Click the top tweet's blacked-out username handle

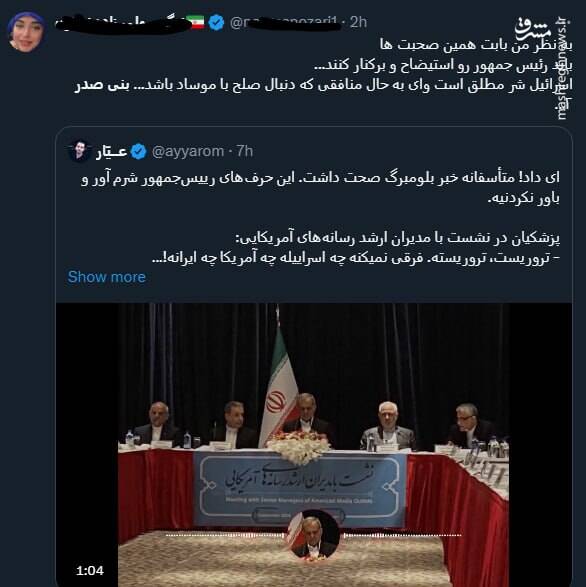coord(285,23)
